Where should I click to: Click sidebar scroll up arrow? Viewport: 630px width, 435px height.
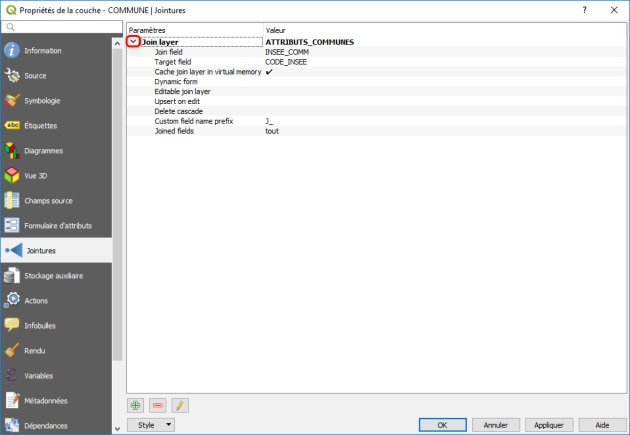[x=117, y=43]
